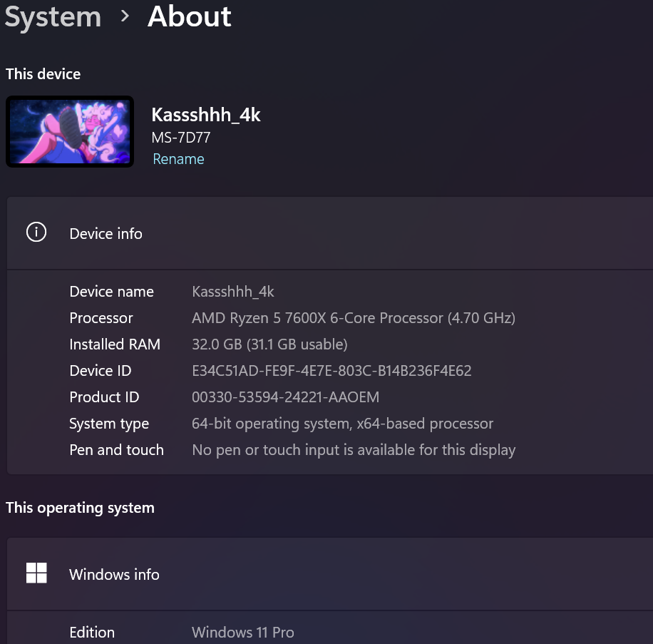Click the Windows 11 Pro edition value
The height and width of the screenshot is (644, 653).
coord(242,633)
